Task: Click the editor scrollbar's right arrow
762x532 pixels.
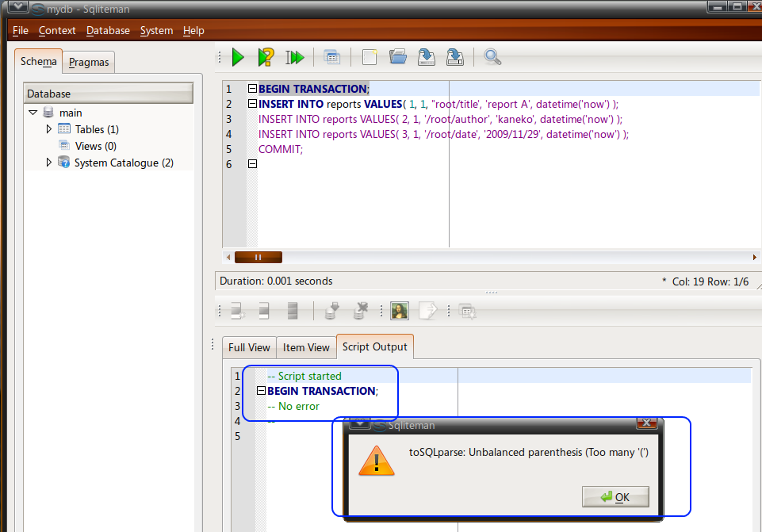Action: pos(754,257)
